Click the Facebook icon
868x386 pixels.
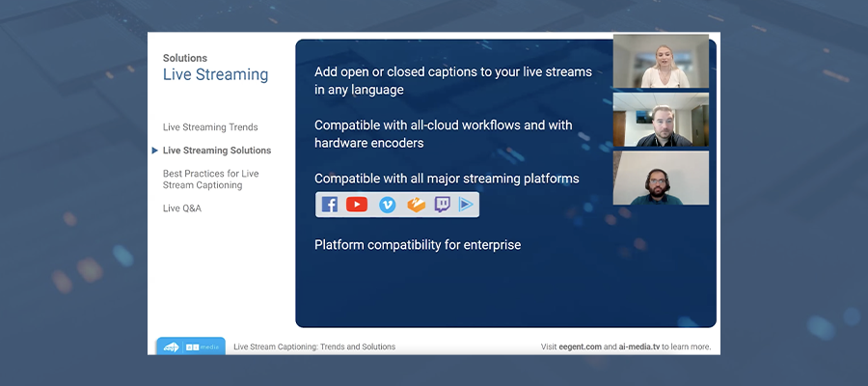tap(330, 205)
